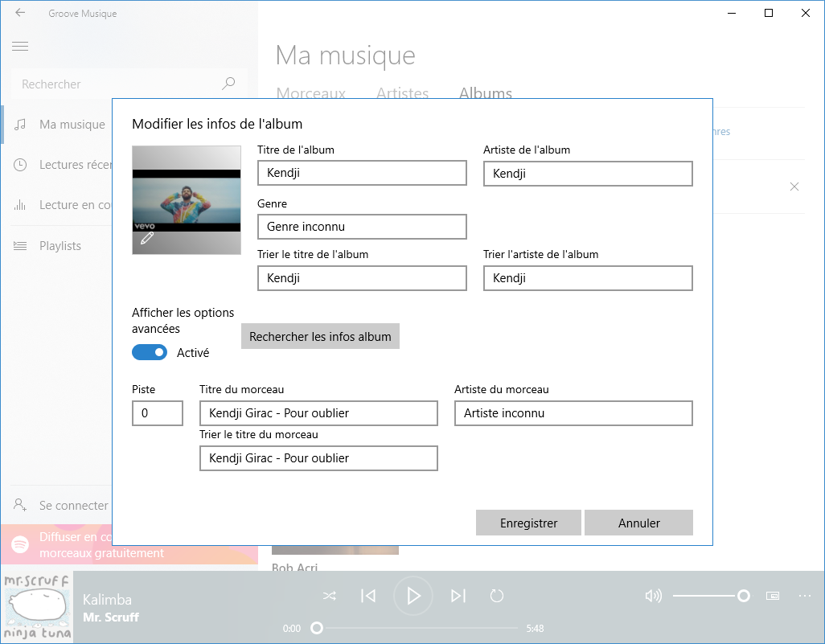Click the Trier le titre de l'album field
Viewport: 825px width, 644px height.
(362, 278)
